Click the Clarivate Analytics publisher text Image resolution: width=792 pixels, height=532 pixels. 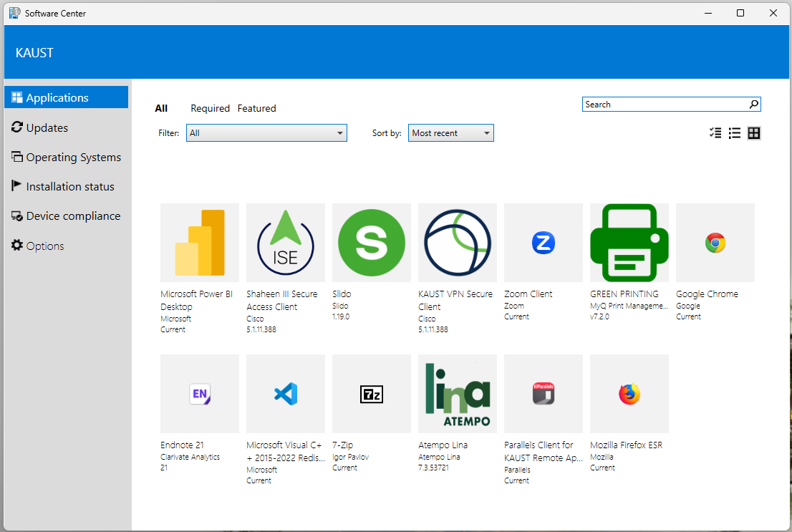point(190,458)
